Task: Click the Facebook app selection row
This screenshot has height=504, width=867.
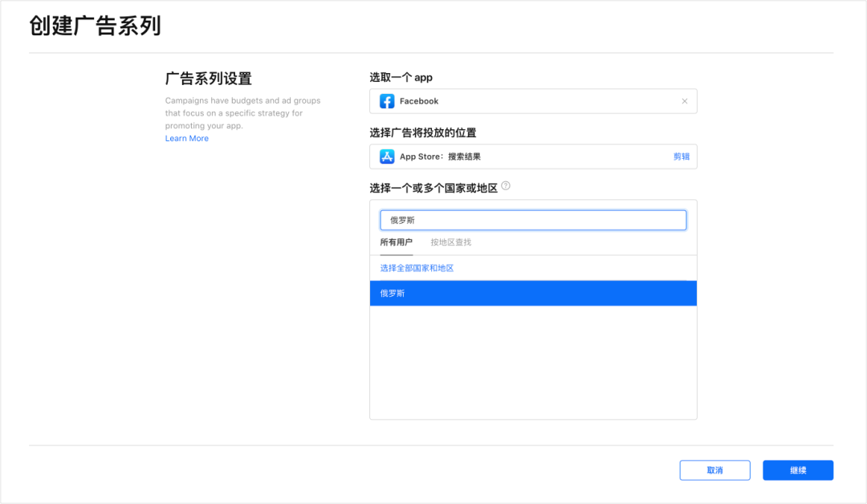Action: coord(532,101)
